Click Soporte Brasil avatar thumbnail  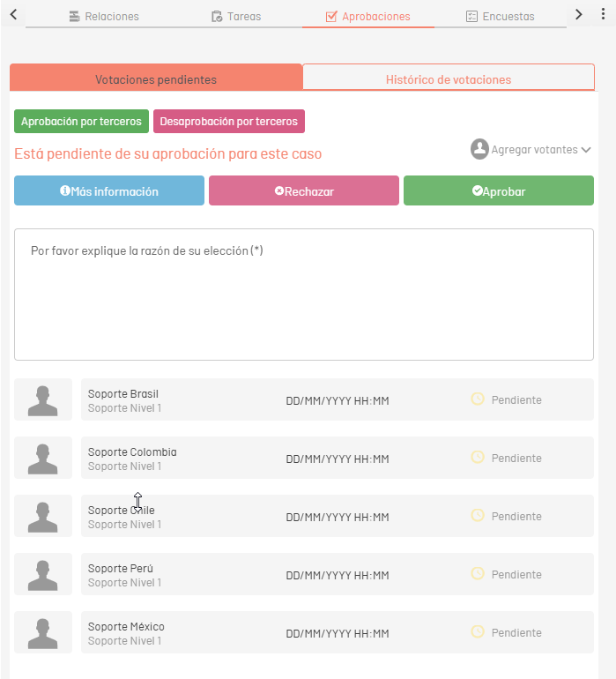click(x=43, y=399)
